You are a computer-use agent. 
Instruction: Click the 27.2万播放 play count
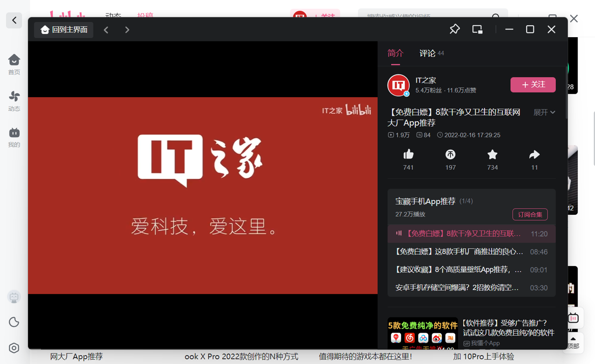tap(410, 214)
